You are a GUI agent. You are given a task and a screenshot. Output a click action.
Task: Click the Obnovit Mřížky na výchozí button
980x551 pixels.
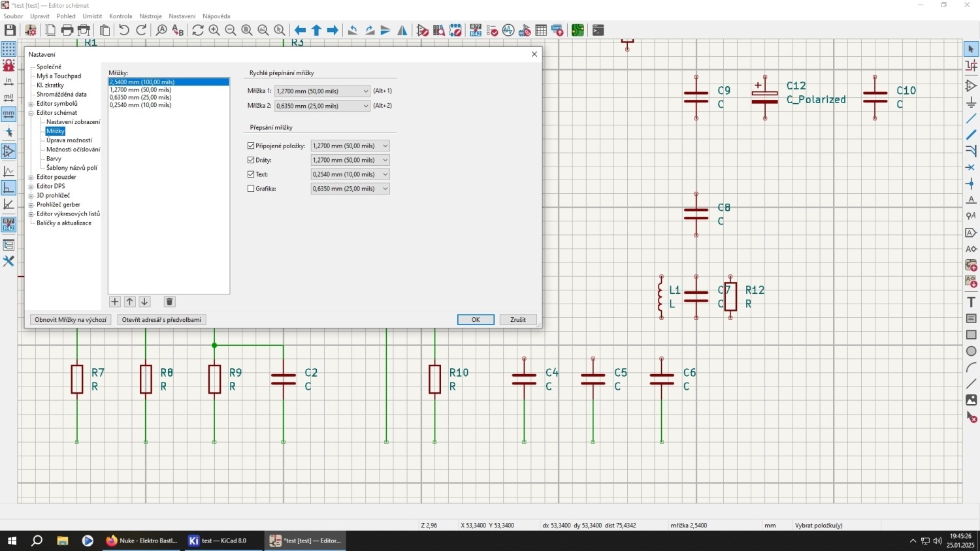pyautogui.click(x=71, y=320)
